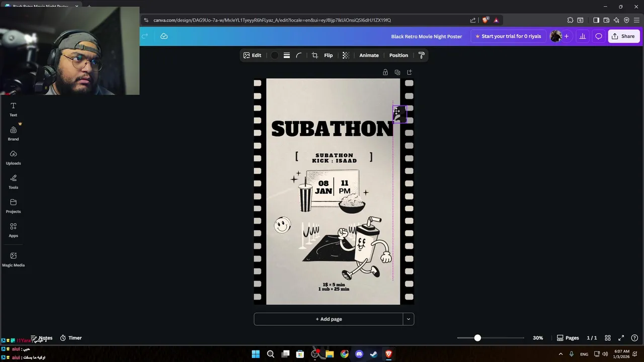This screenshot has height=362, width=644.
Task: Click Animate in the toolbar
Action: 369,55
